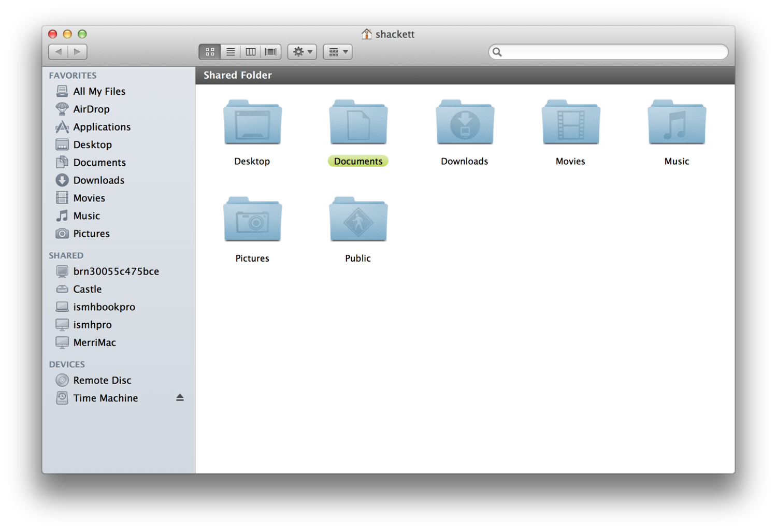
Task: Select Pictures in the Favorites sidebar
Action: coord(91,234)
